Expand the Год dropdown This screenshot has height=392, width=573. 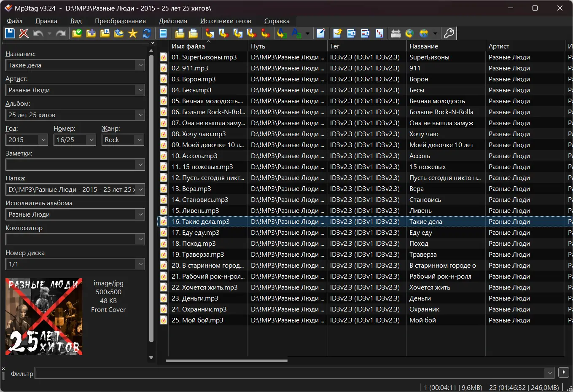point(43,140)
